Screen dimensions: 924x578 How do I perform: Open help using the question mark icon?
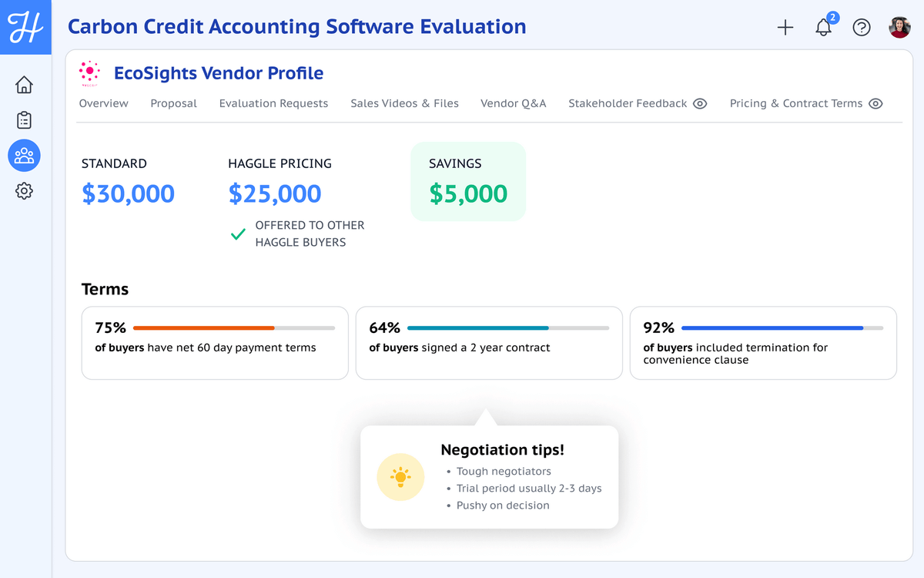[862, 27]
